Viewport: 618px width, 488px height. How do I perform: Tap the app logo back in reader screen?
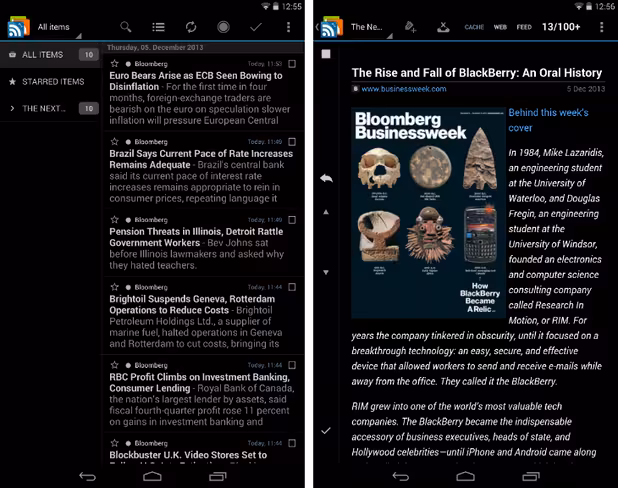[x=331, y=27]
